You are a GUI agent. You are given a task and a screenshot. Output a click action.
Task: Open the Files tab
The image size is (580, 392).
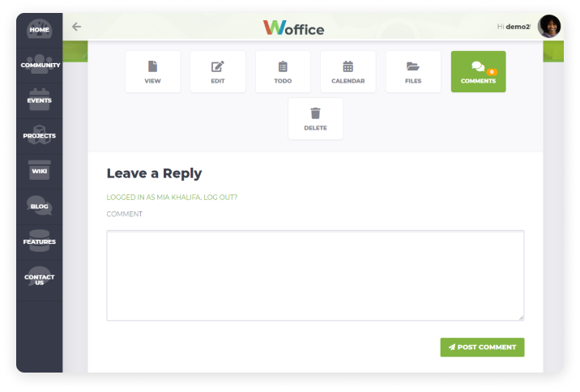pos(413,72)
